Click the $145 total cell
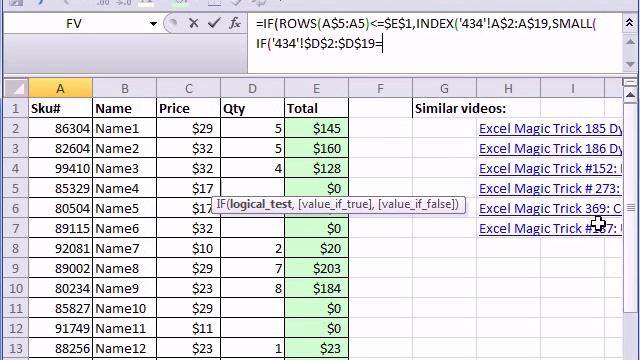 [x=316, y=129]
